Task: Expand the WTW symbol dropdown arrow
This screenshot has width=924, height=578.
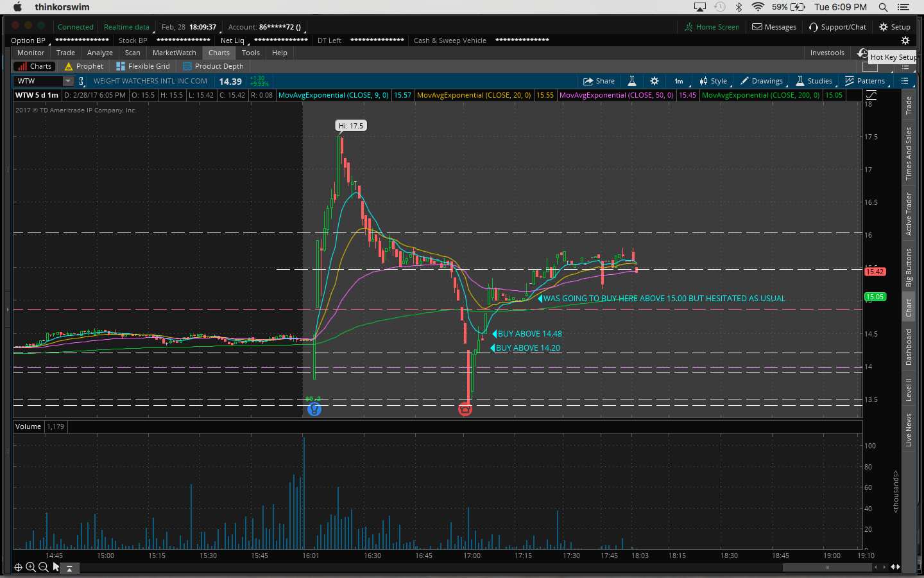Action: coord(68,81)
